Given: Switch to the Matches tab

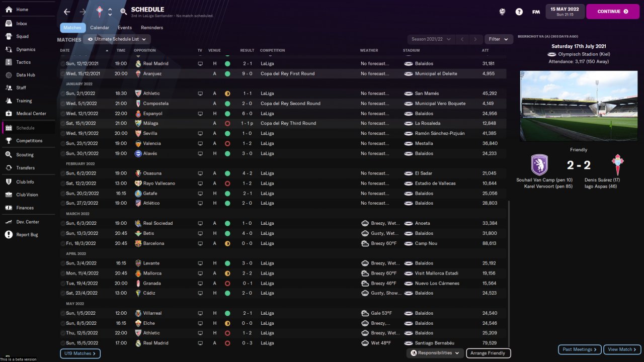Looking at the screenshot, I should click(x=72, y=28).
